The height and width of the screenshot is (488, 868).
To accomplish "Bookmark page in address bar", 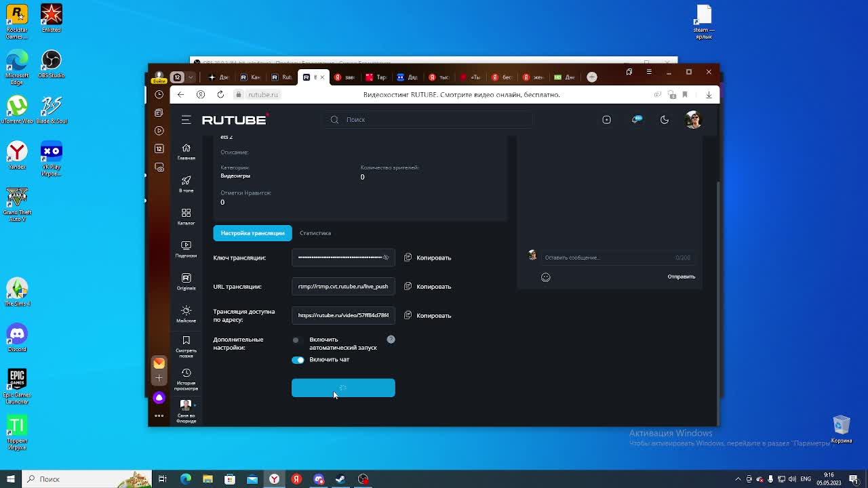I will [685, 95].
